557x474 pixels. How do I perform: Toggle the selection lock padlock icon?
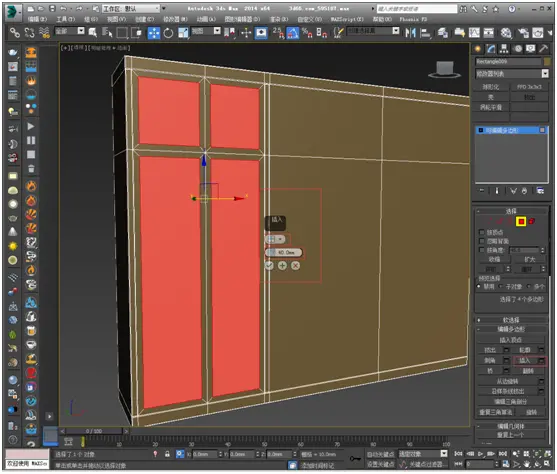[x=167, y=454]
